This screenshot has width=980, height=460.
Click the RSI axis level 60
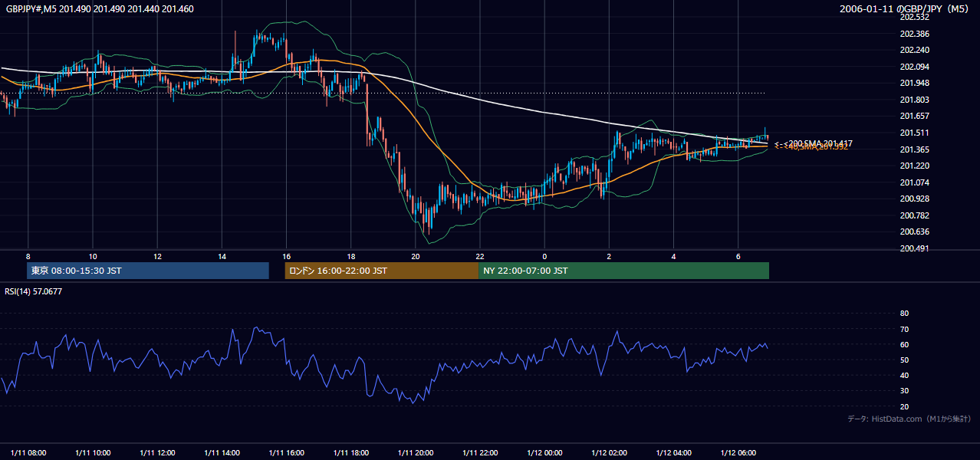tap(904, 344)
